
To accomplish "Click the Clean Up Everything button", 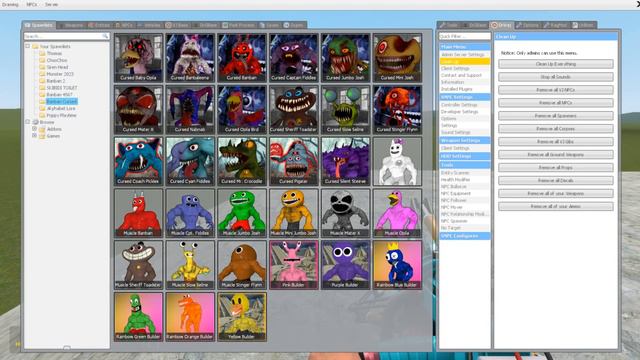I will [x=556, y=64].
